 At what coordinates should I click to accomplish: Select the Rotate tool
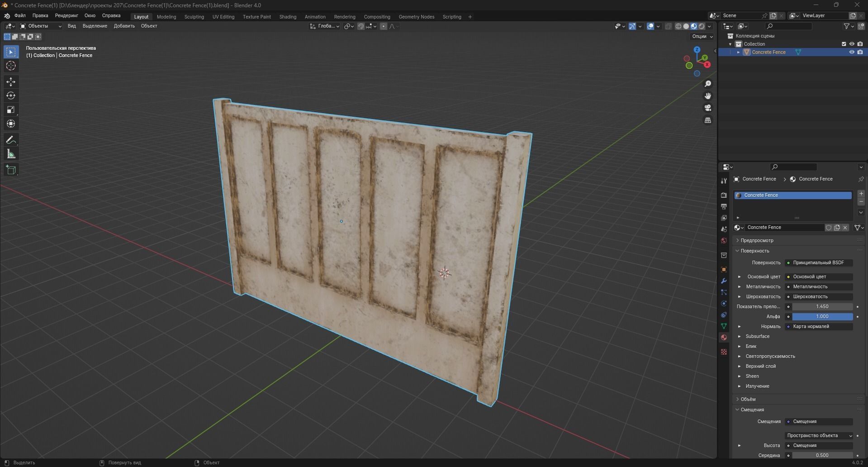pos(11,96)
